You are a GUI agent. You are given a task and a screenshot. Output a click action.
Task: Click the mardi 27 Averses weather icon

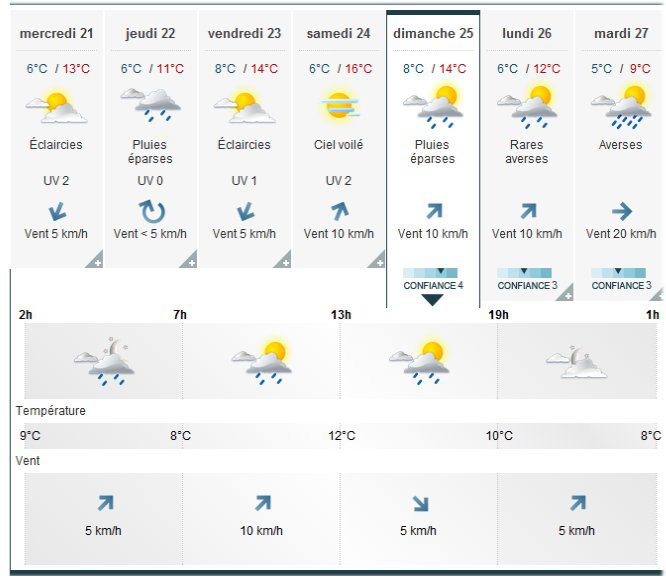[x=621, y=107]
